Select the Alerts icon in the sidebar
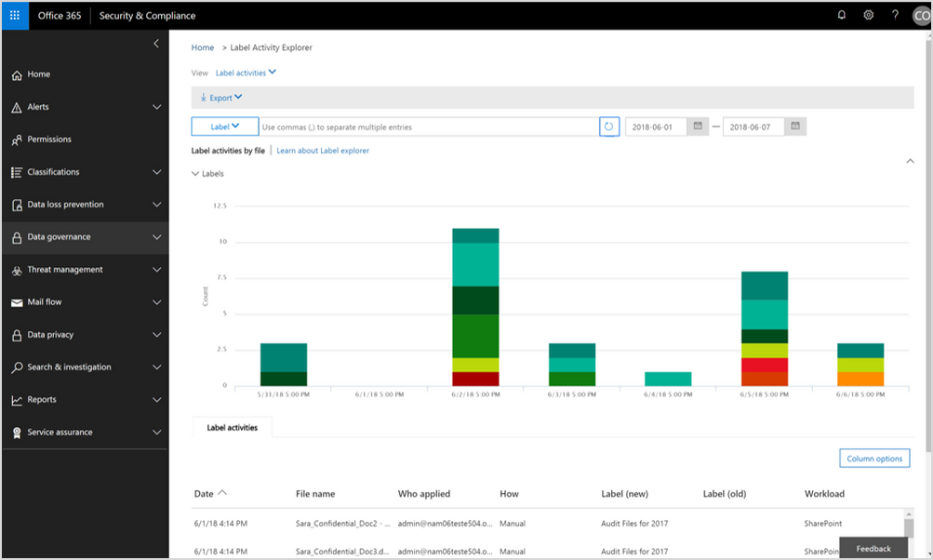Screen dimensions: 933x560 point(16,106)
